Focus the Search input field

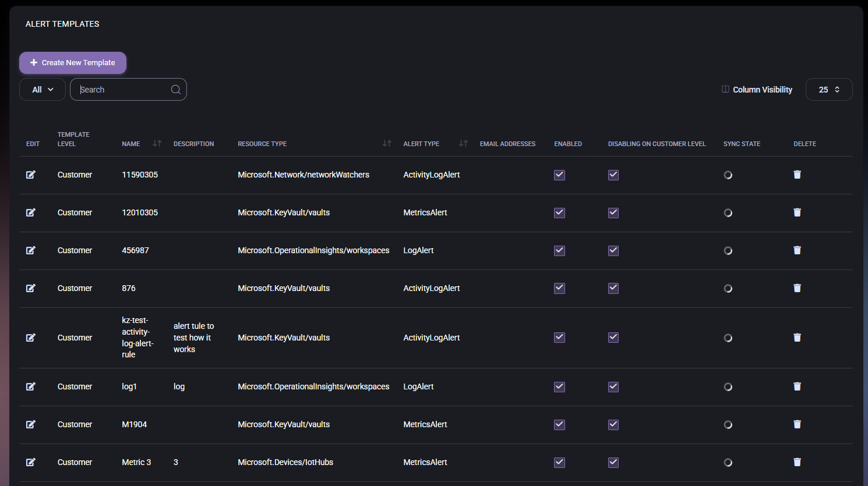[x=124, y=90]
